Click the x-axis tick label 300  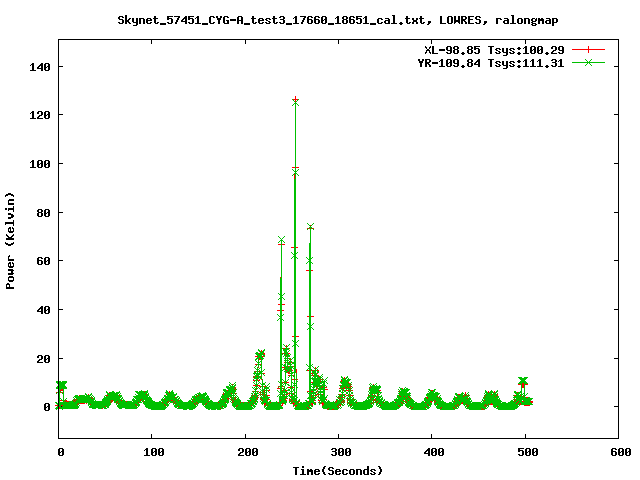pyautogui.click(x=341, y=452)
